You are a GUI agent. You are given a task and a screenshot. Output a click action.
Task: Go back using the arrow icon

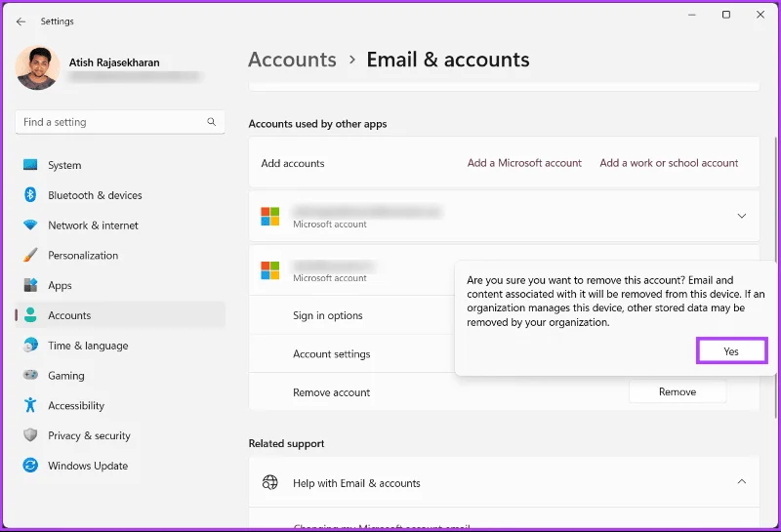click(x=21, y=21)
